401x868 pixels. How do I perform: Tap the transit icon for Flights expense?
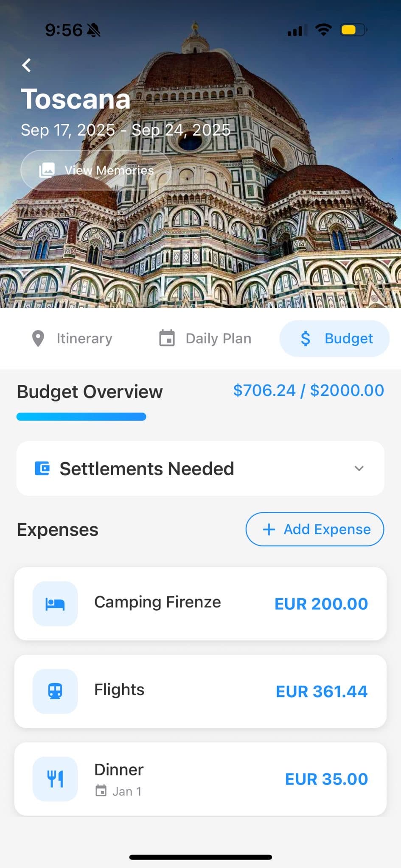[55, 691]
